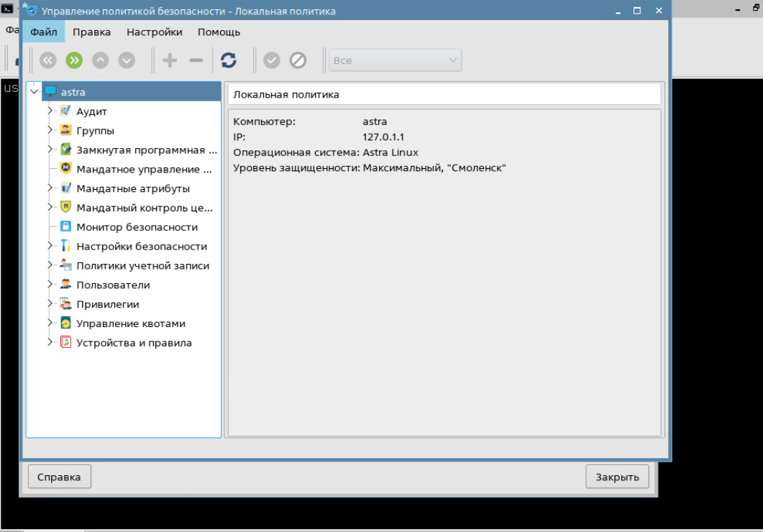Expand the Управление квотами node
The height and width of the screenshot is (532, 763).
pyautogui.click(x=50, y=323)
